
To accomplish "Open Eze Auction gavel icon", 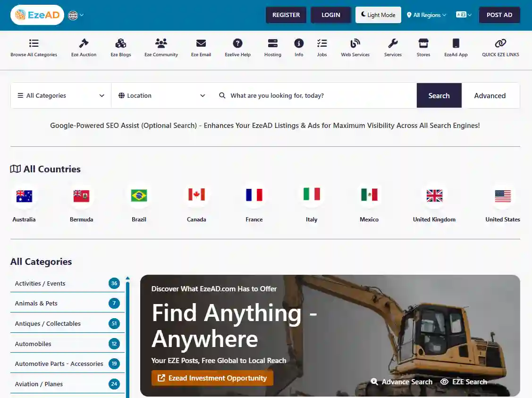I will pyautogui.click(x=84, y=43).
